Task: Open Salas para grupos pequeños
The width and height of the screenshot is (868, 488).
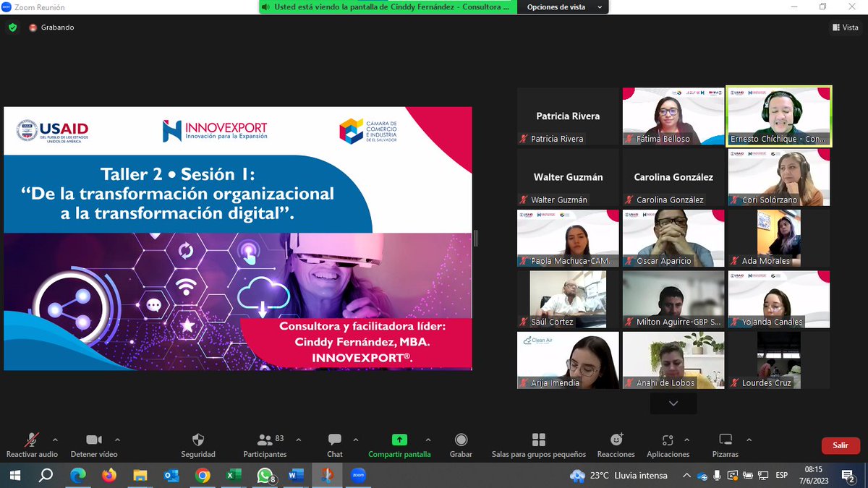Action: click(x=539, y=445)
